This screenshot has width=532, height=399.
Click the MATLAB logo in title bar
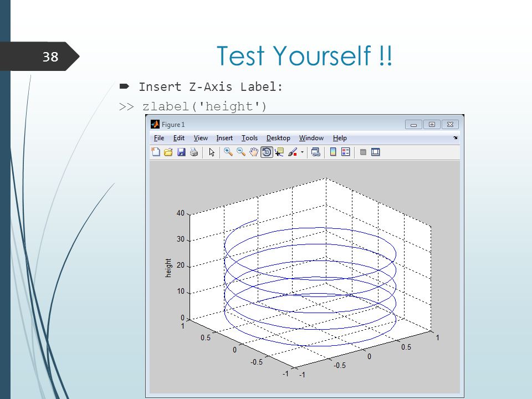155,124
